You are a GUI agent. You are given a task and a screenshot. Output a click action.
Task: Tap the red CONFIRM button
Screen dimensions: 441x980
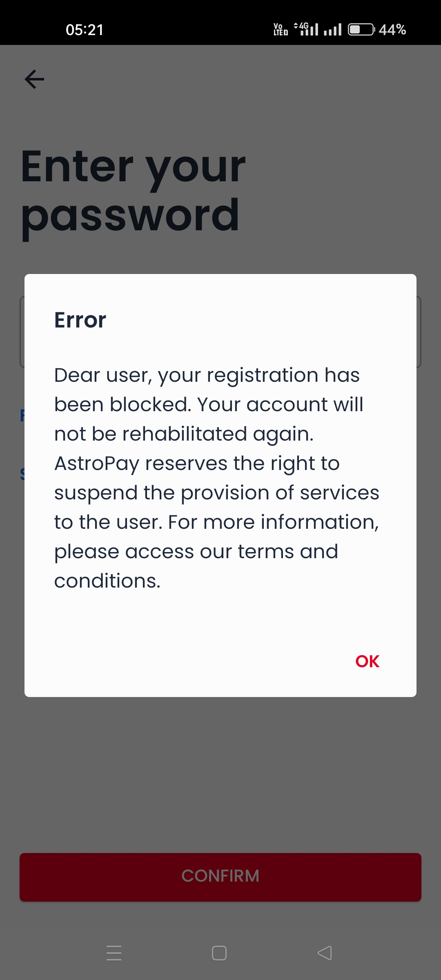[x=220, y=877]
